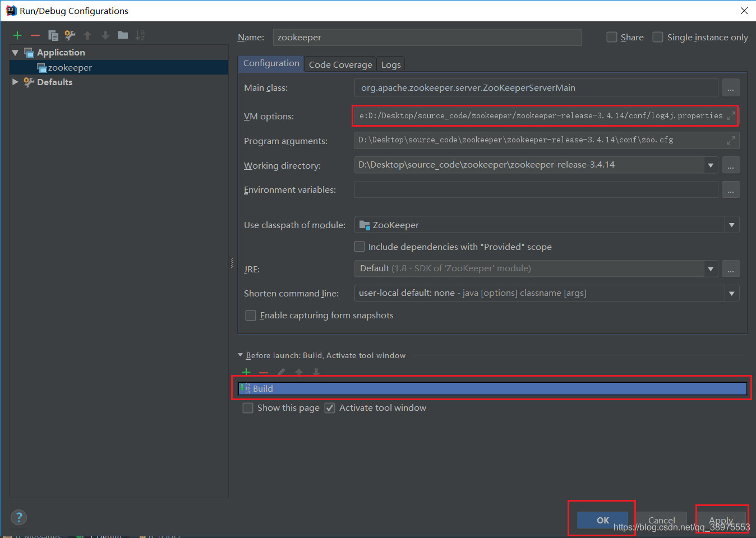Browse for Main class with ellipsis button
Screen dimensions: 756x538
tap(731, 88)
